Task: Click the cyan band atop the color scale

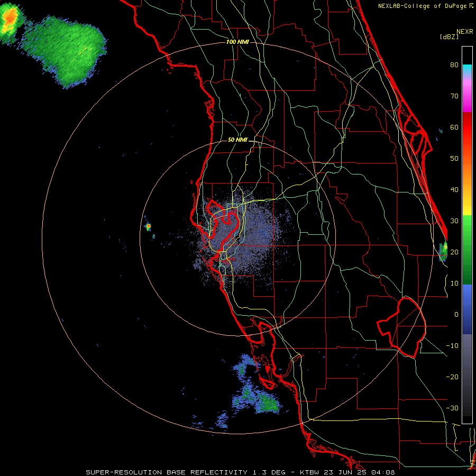Action: tap(467, 70)
